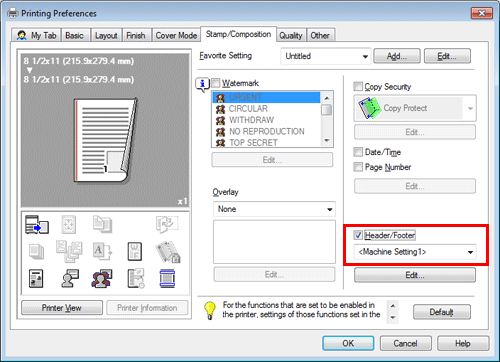Click watermark list scrollbar down arrow
The image size is (500, 362).
tap(327, 140)
